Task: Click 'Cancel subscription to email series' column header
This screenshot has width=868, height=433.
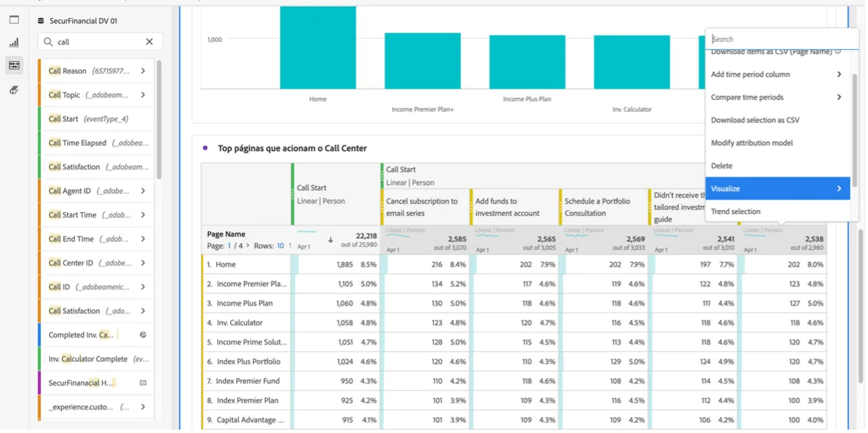Action: (425, 207)
